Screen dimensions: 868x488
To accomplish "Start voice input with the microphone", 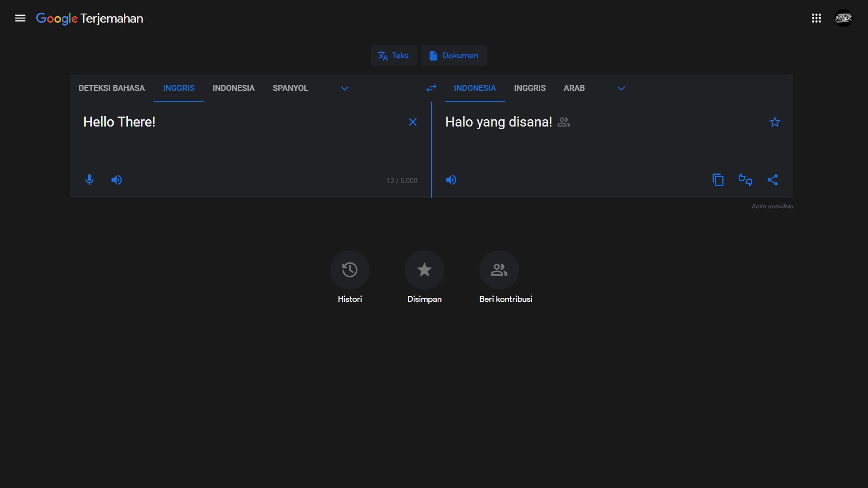I will click(x=90, y=180).
